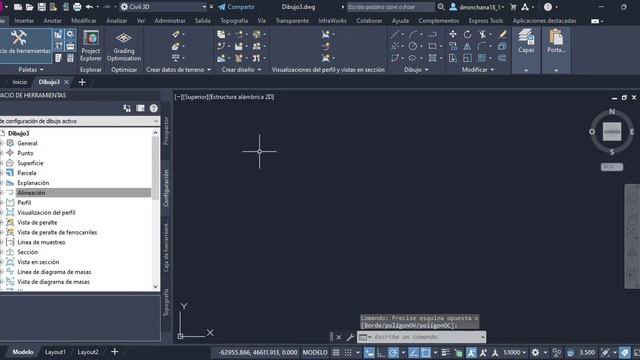Toggle ortho mode in status bar

(381, 352)
